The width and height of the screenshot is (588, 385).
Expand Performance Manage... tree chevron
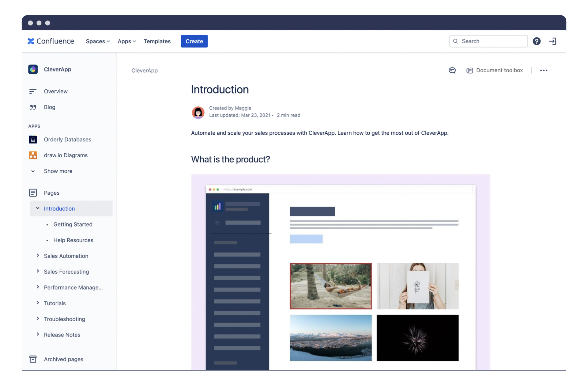point(38,287)
